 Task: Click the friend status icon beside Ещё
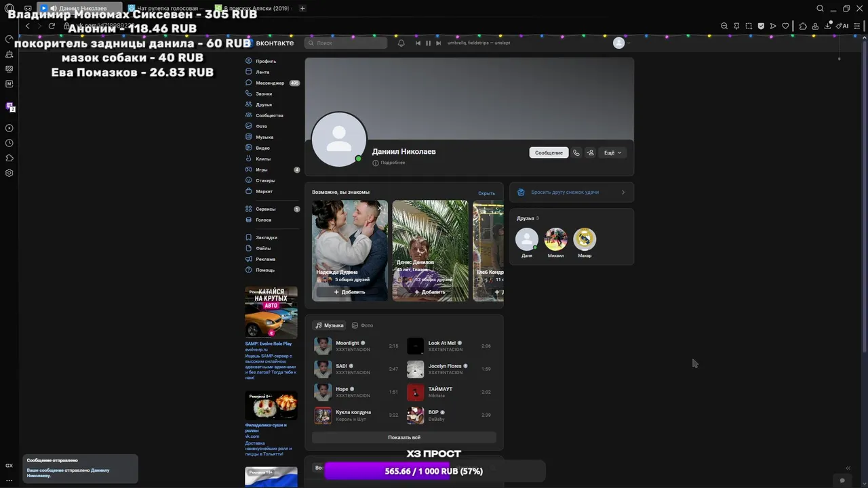590,152
